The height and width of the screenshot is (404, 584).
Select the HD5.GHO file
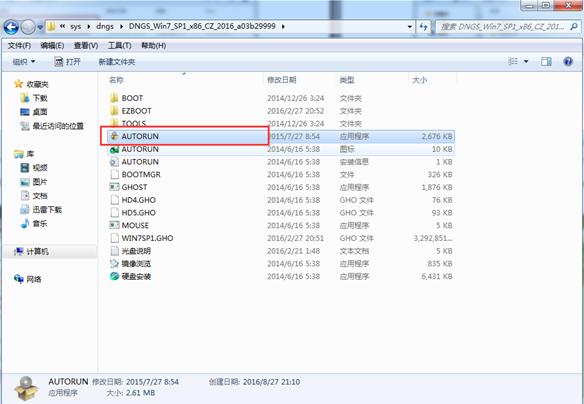coord(281,213)
